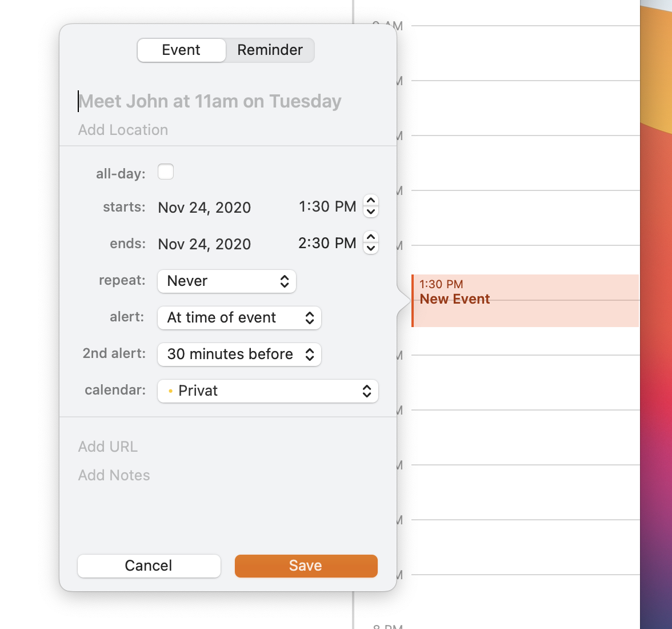Open the repeat Never dropdown
The image size is (672, 629).
point(227,281)
